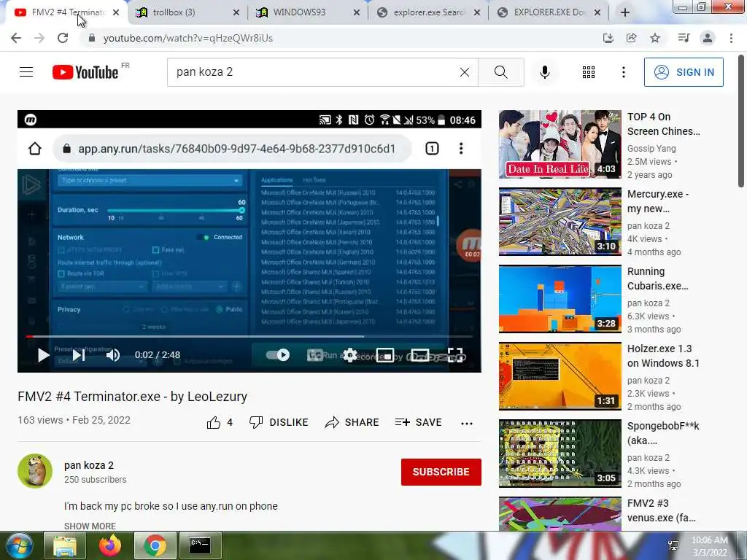Open a new browser tab
The height and width of the screenshot is (560, 747).
click(625, 12)
